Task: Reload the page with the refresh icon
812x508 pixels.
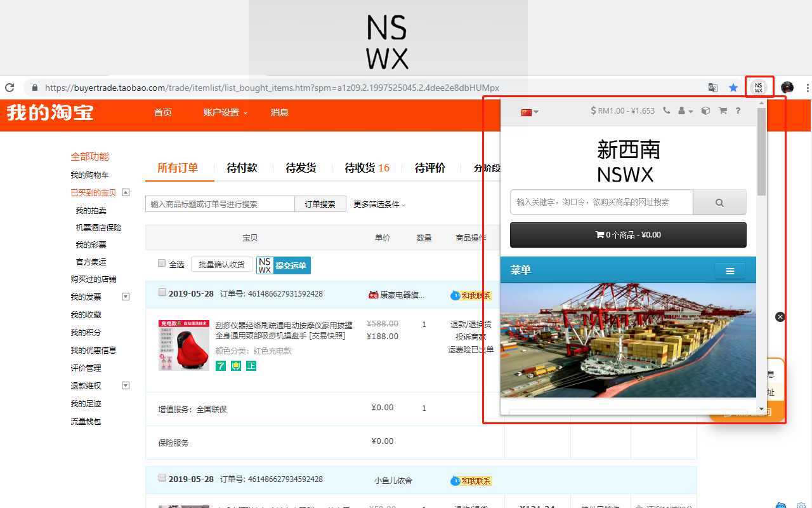Action: click(x=10, y=88)
